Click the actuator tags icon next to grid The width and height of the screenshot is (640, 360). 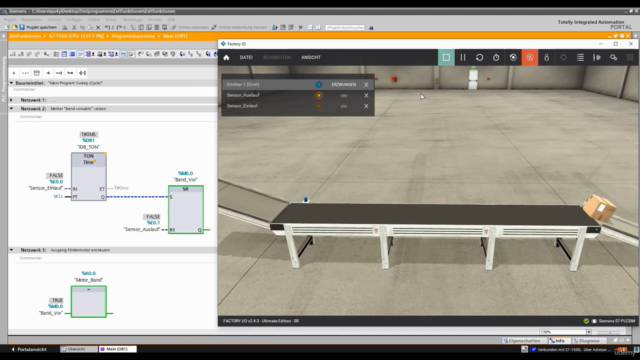(x=613, y=58)
